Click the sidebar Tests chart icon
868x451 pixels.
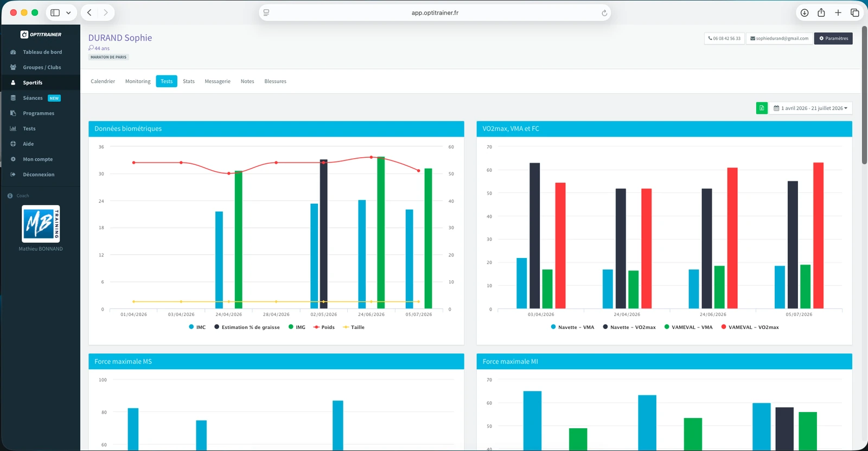(x=13, y=128)
